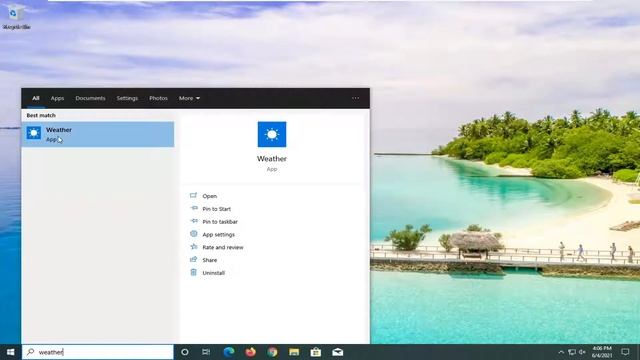This screenshot has height=360, width=640.
Task: Launch Microsoft Edge from the taskbar
Action: [229, 352]
